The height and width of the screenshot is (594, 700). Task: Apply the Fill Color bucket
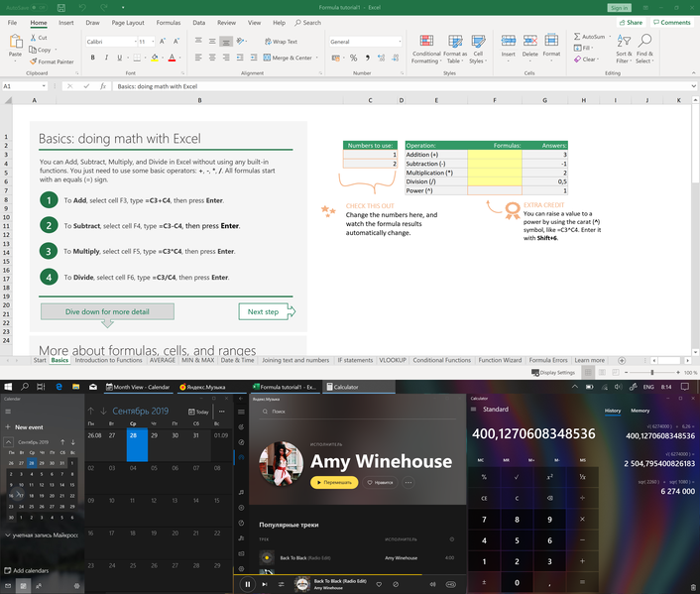point(155,58)
